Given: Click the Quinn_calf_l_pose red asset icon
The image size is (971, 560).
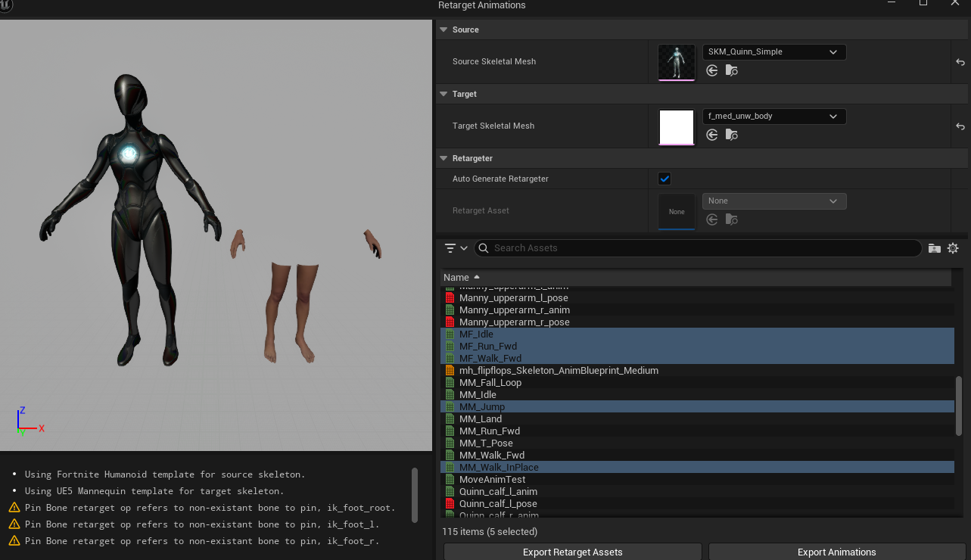Looking at the screenshot, I should click(x=450, y=504).
